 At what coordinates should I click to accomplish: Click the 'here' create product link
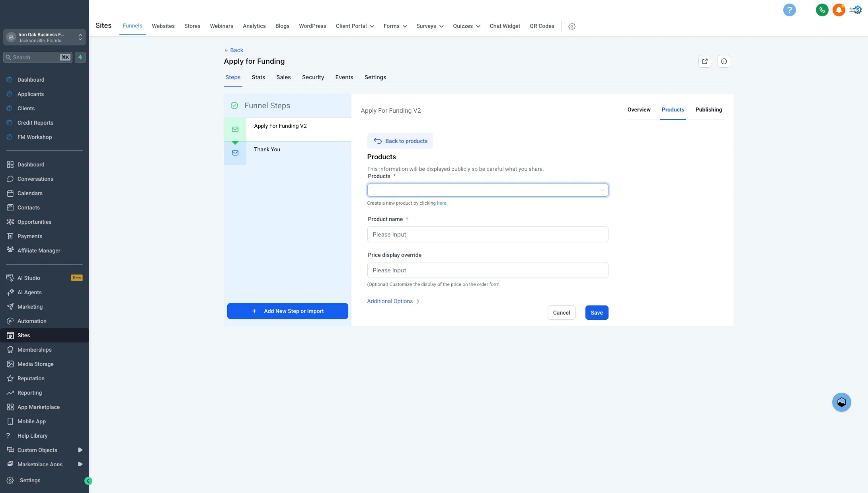tap(441, 203)
